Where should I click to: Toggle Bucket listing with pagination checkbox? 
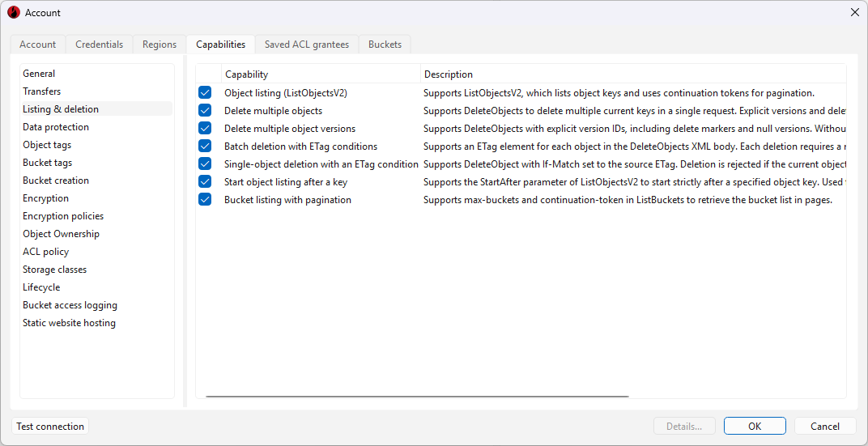(x=205, y=199)
